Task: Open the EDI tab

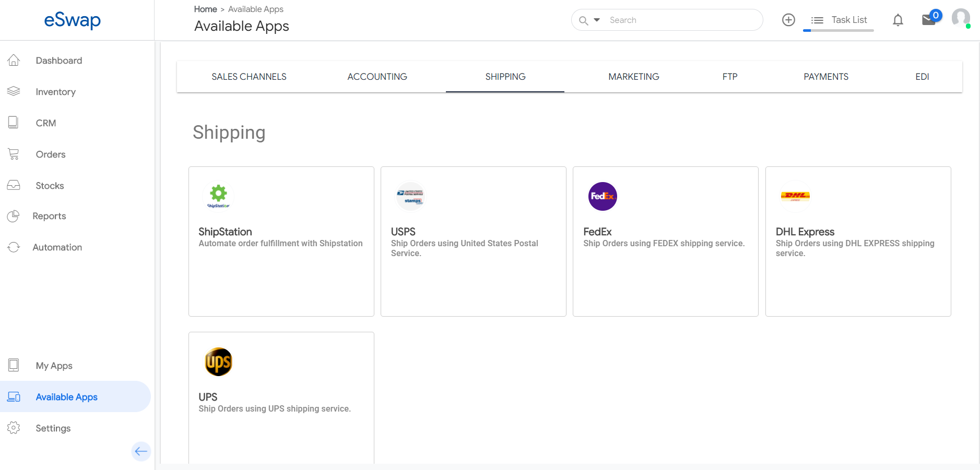Action: 922,77
